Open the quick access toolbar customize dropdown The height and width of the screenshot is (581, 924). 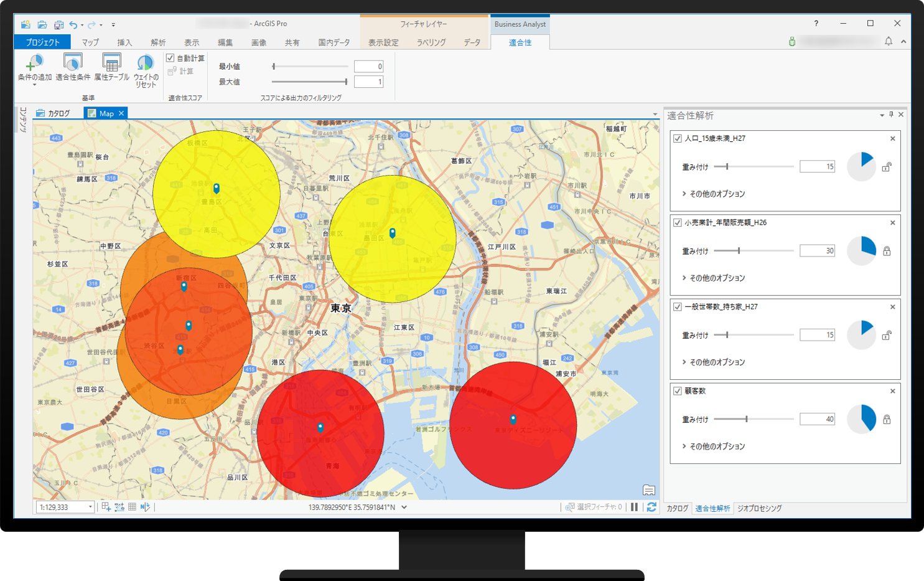click(x=113, y=25)
